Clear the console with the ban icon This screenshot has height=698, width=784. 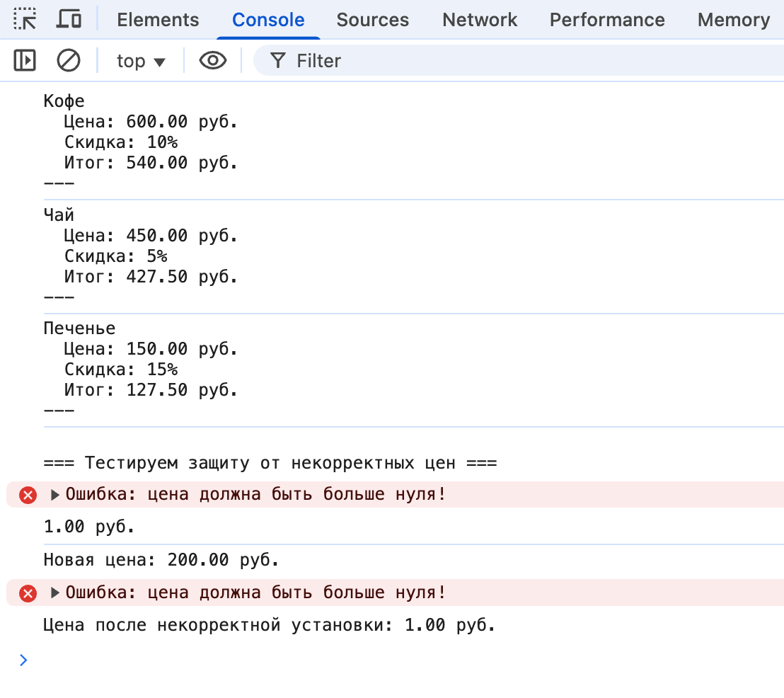[x=69, y=61]
